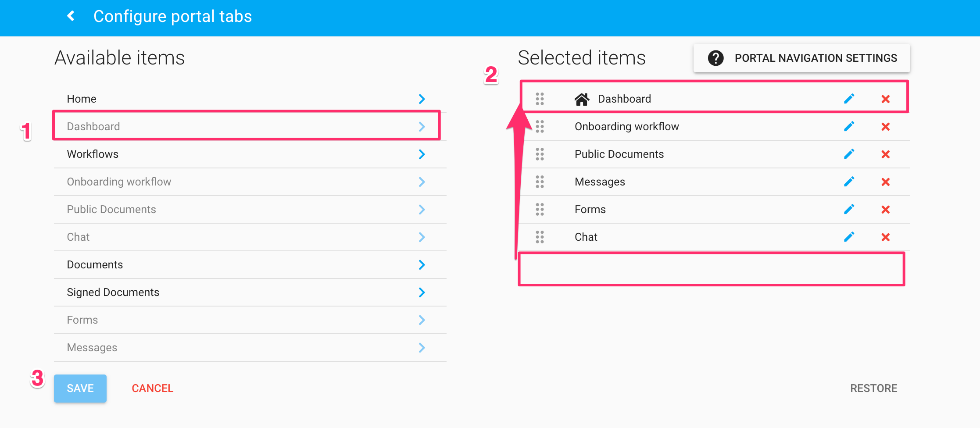
Task: Click the CANCEL link
Action: point(152,388)
